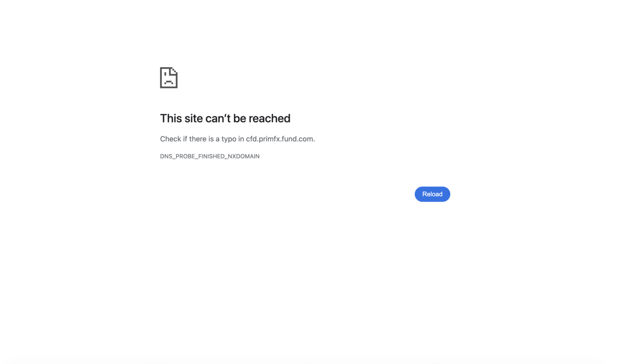636x364 pixels.
Task: Click the word 'there' in the message
Action: pyautogui.click(x=198, y=139)
